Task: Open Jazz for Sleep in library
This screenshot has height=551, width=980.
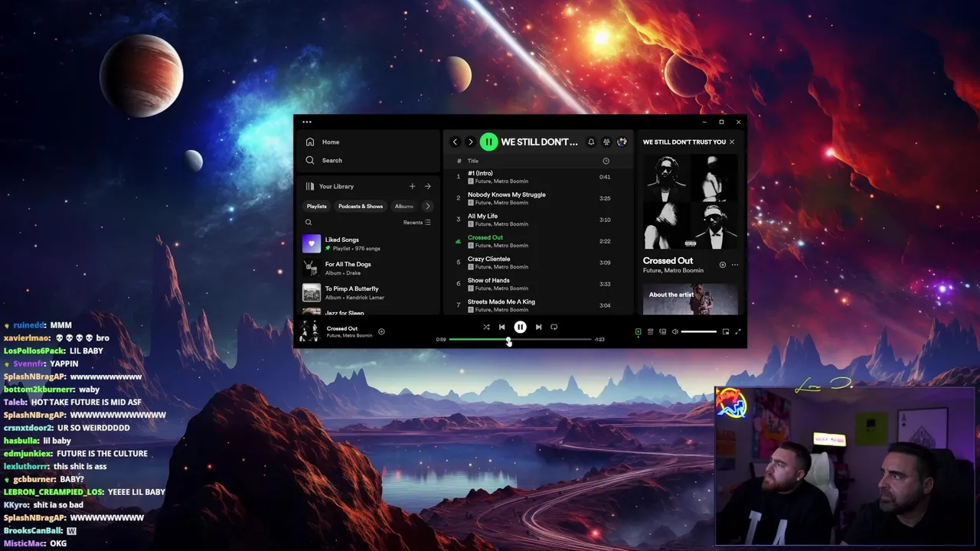Action: click(367, 311)
